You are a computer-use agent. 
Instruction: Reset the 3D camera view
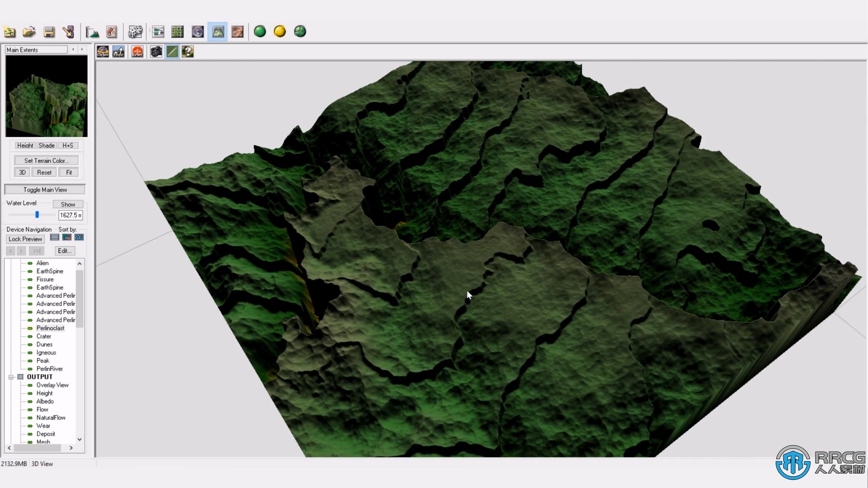(137, 52)
